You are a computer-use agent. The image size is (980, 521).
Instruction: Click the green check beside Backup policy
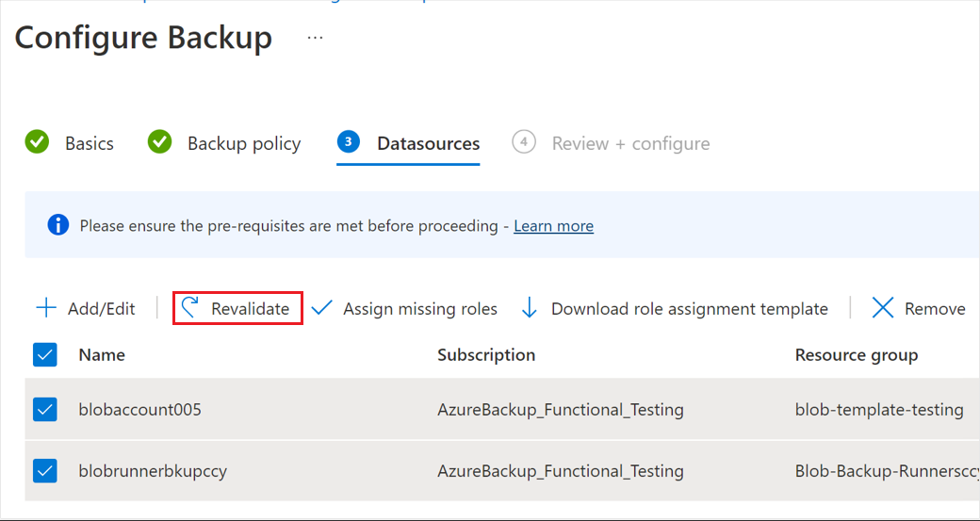click(x=160, y=142)
